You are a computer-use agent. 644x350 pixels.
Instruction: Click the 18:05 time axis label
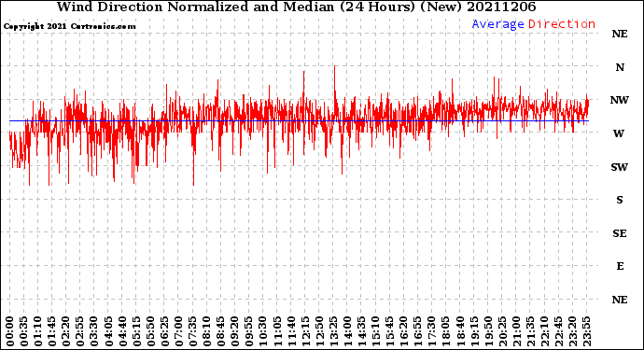[x=445, y=331]
